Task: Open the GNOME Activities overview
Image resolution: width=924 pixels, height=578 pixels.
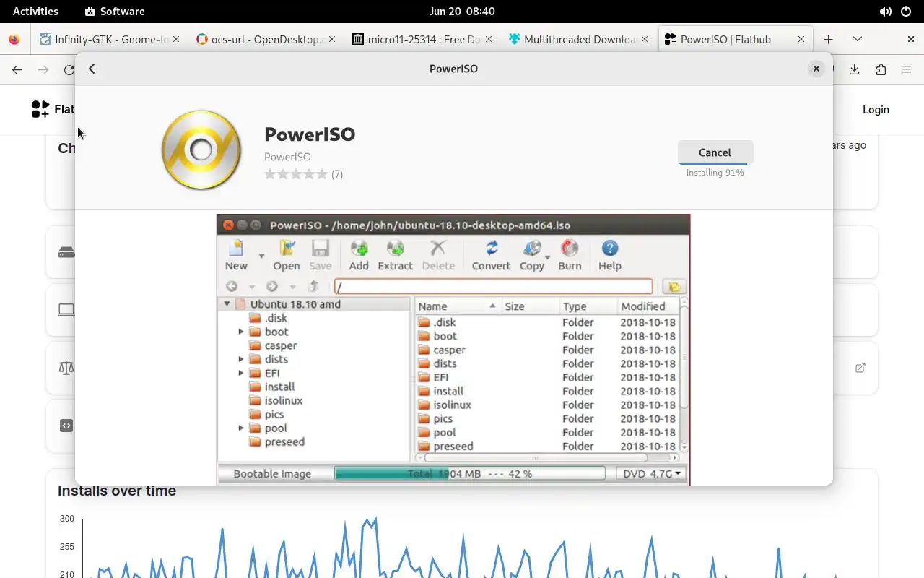Action: click(35, 12)
